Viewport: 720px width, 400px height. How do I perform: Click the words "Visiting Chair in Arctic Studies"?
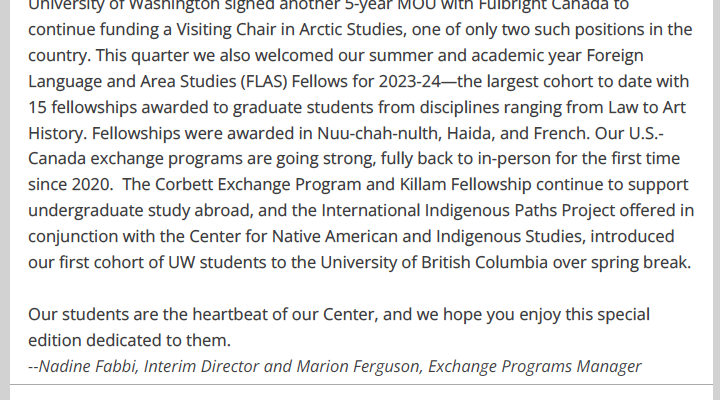[290, 29]
